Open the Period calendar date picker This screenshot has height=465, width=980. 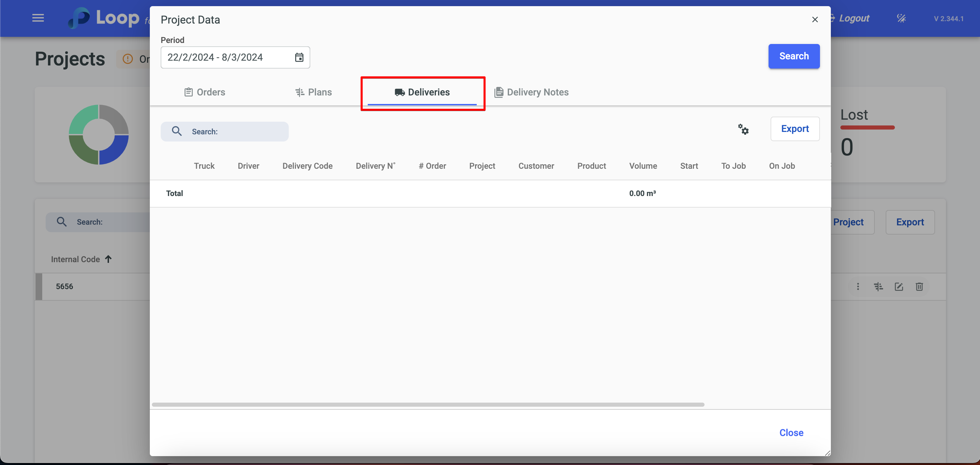tap(299, 58)
